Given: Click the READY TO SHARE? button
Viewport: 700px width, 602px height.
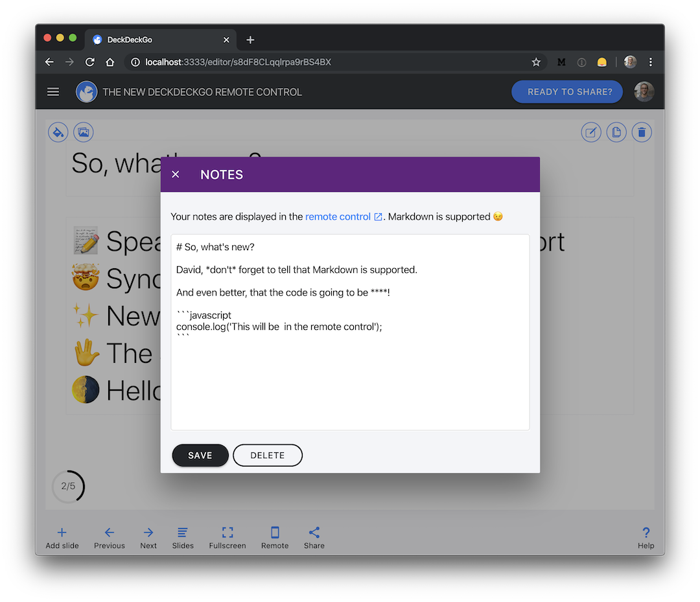Looking at the screenshot, I should [566, 91].
